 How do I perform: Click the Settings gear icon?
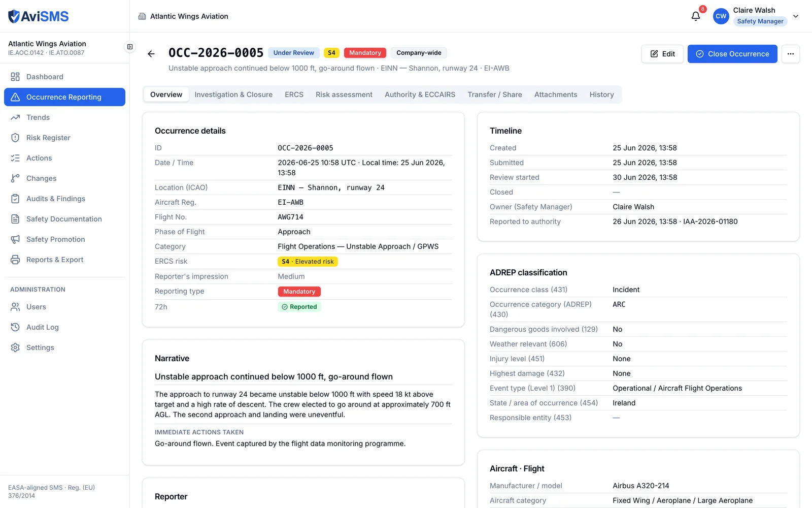(x=15, y=347)
